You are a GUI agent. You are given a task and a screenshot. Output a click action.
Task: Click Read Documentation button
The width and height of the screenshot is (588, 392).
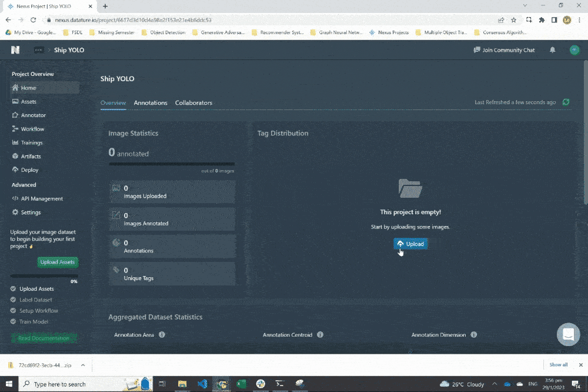pos(44,338)
